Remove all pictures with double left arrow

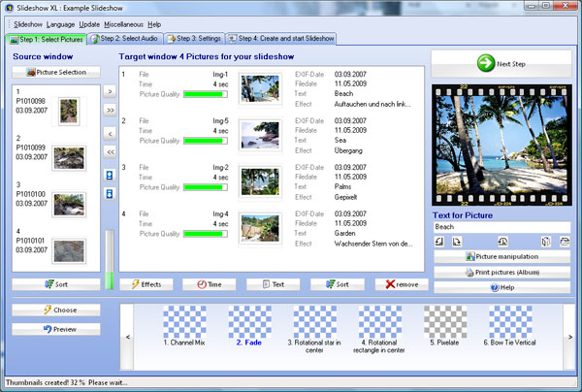click(x=110, y=152)
